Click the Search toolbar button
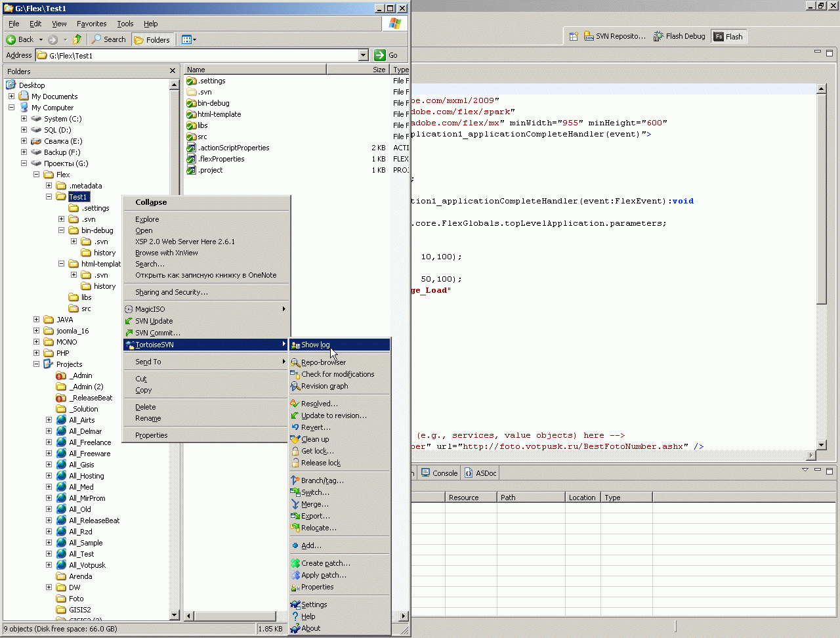This screenshot has width=840, height=638. (109, 39)
